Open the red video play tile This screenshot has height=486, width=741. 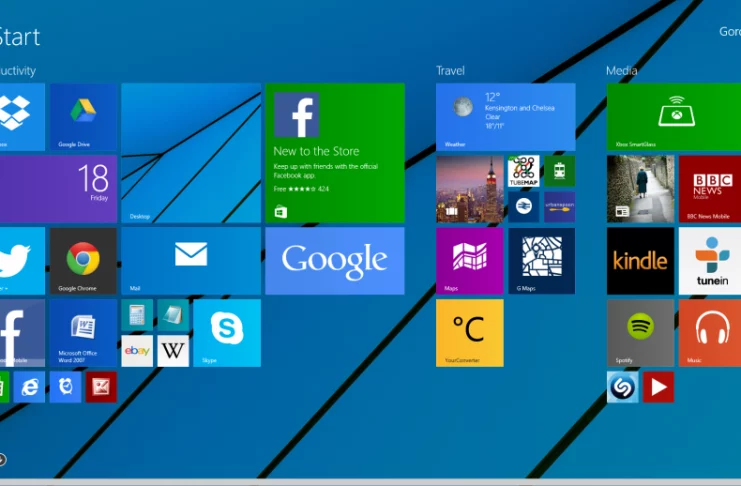pos(658,387)
